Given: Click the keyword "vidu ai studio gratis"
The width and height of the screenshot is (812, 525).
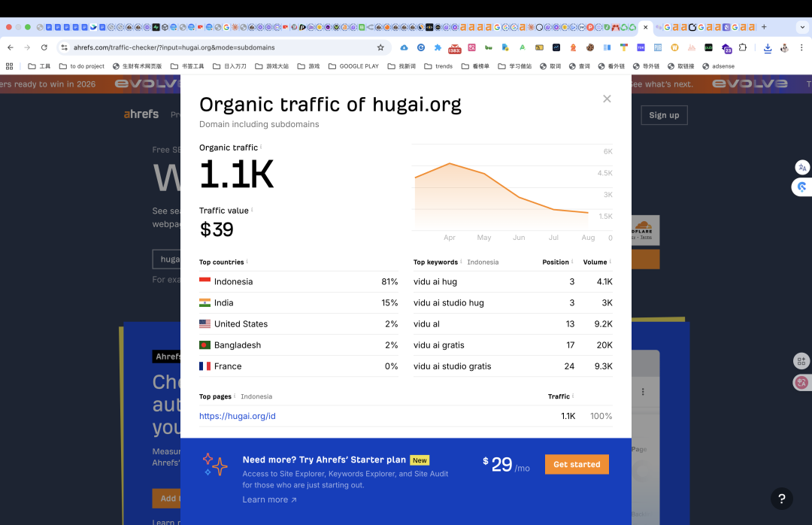Looking at the screenshot, I should [x=452, y=366].
